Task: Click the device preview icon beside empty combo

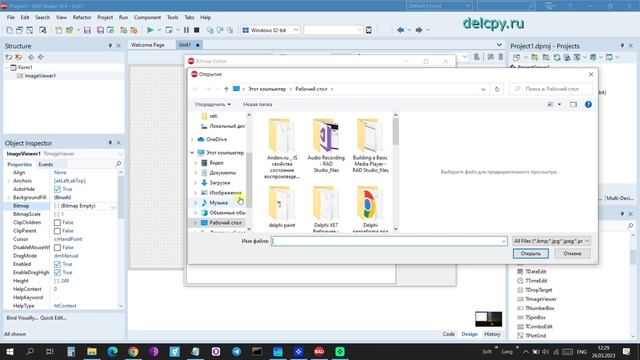Action: (369, 30)
